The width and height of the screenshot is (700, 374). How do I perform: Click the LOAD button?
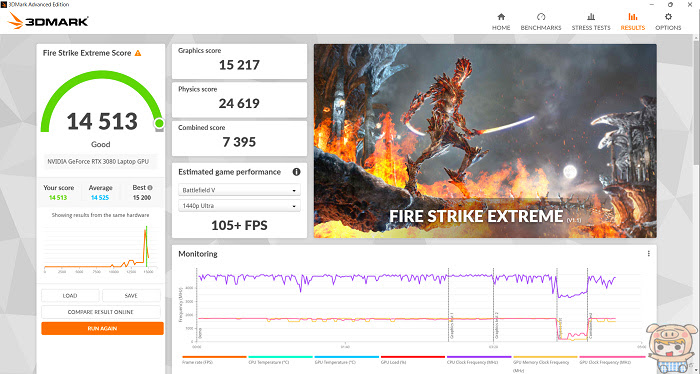click(x=70, y=295)
